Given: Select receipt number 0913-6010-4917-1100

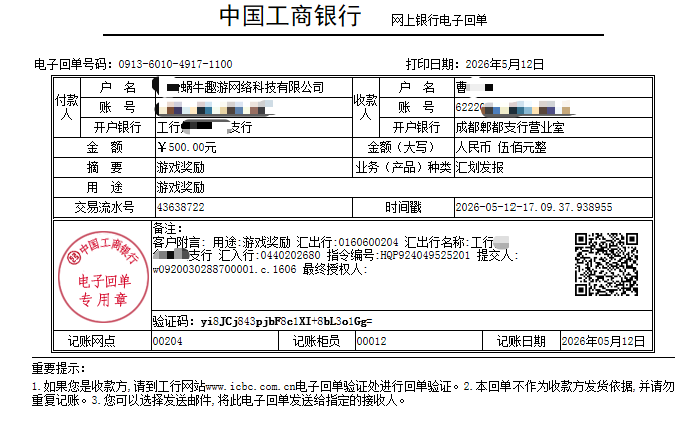Looking at the screenshot, I should pyautogui.click(x=175, y=64).
